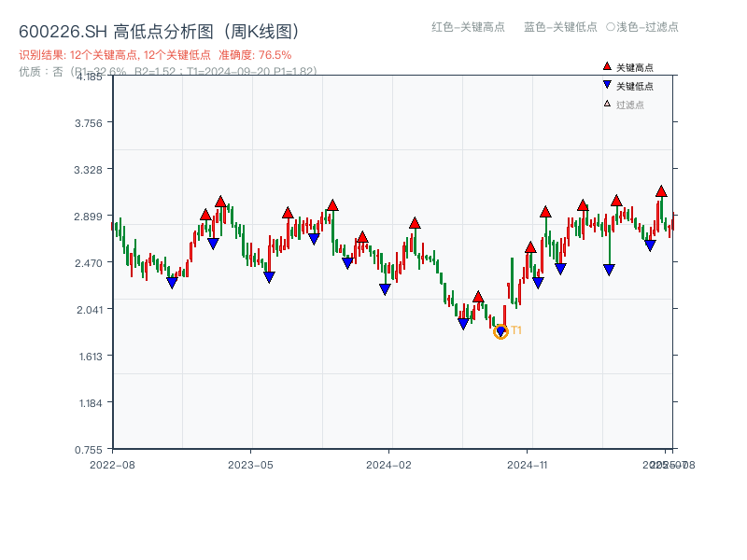Image resolution: width=747 pixels, height=560 pixels.
Task: Click the red 关键高点 triangle in chart legend
Action: click(607, 66)
